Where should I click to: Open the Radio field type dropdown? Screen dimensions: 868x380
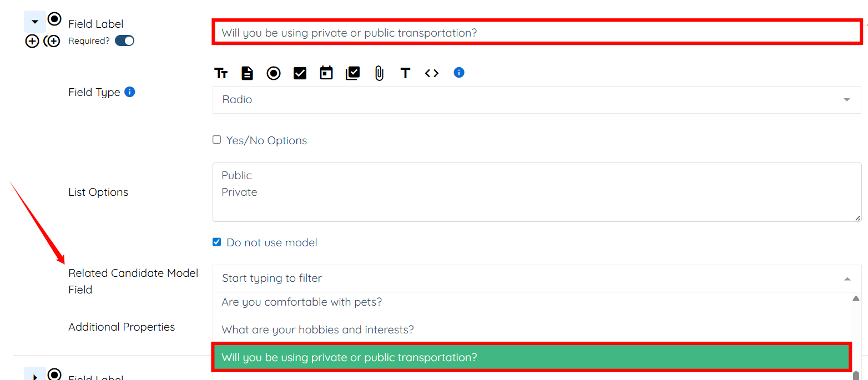click(x=536, y=100)
